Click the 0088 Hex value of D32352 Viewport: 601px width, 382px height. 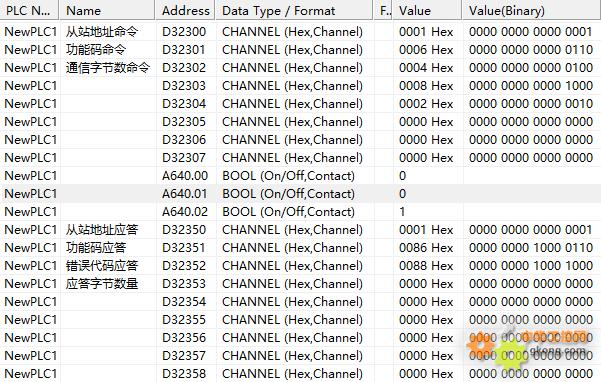[426, 266]
